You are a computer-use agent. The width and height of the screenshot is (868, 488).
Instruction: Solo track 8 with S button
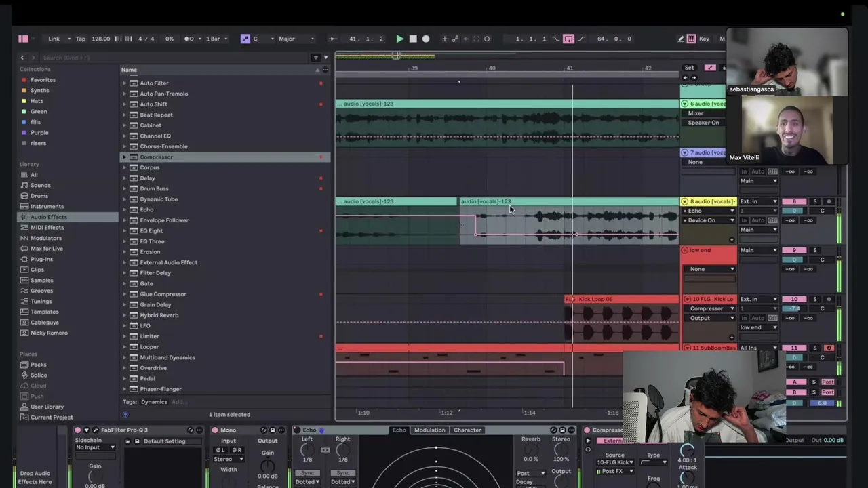[815, 201]
